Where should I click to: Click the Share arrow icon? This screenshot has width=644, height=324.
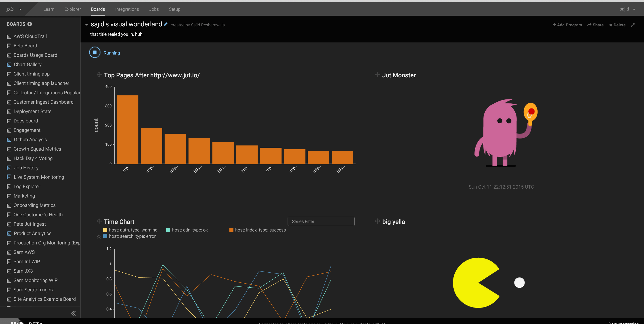pyautogui.click(x=589, y=25)
